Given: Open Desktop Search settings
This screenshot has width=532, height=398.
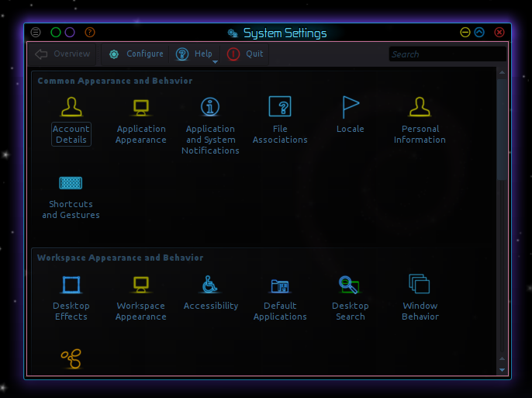Looking at the screenshot, I should tap(351, 299).
